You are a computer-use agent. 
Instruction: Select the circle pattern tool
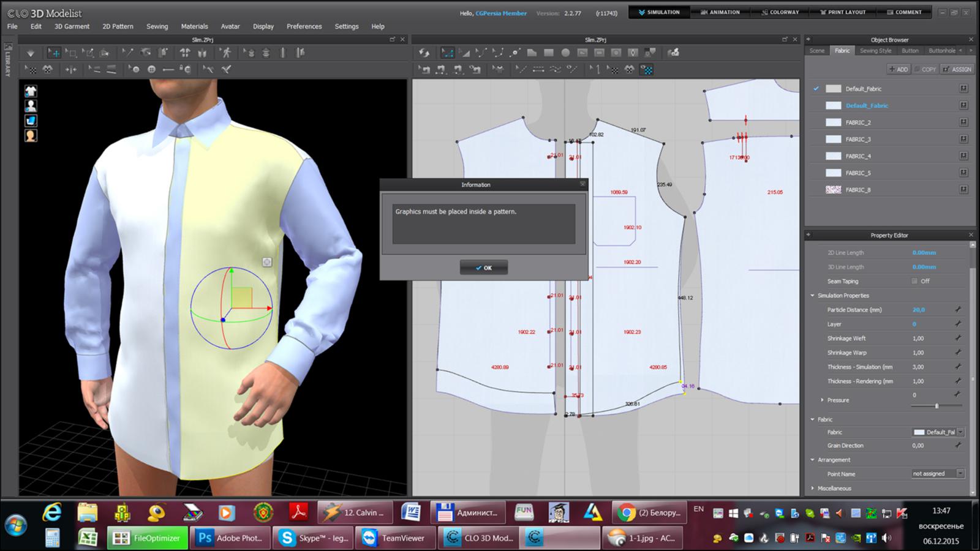(x=565, y=53)
